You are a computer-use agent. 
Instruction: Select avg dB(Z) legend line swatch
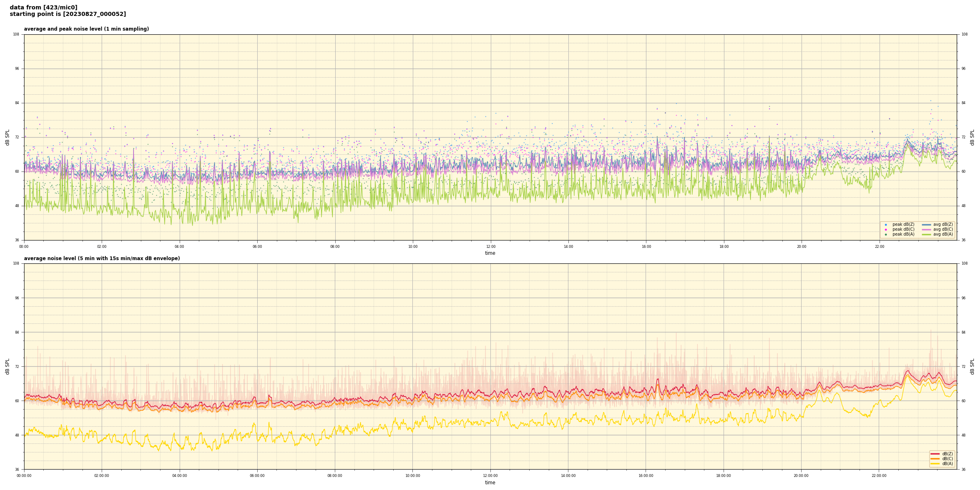927,225
